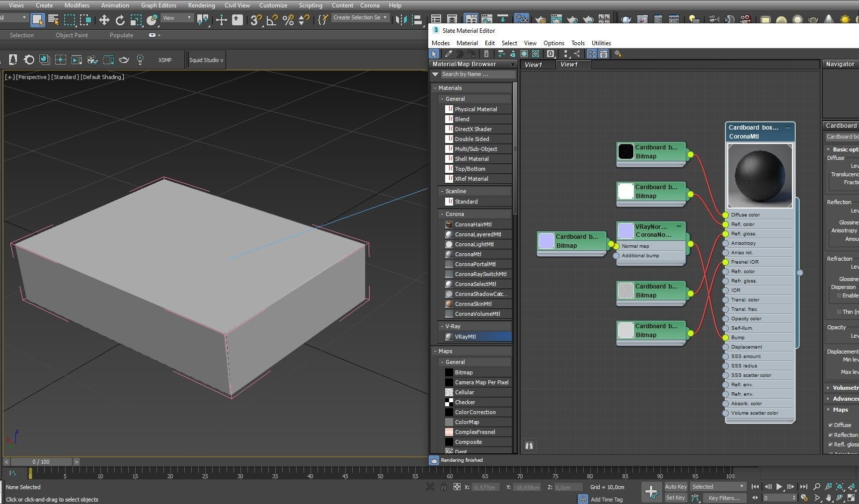Click the Play Animation button

pyautogui.click(x=779, y=487)
